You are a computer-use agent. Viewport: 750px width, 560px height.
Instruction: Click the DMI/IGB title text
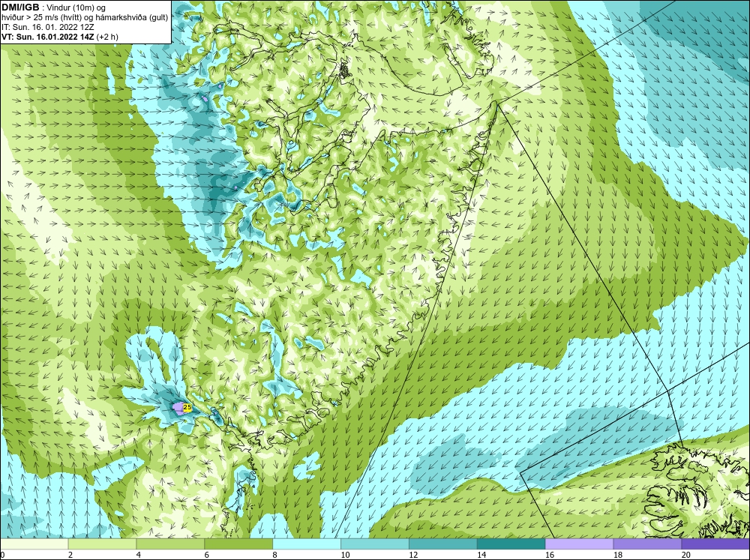(x=20, y=7)
